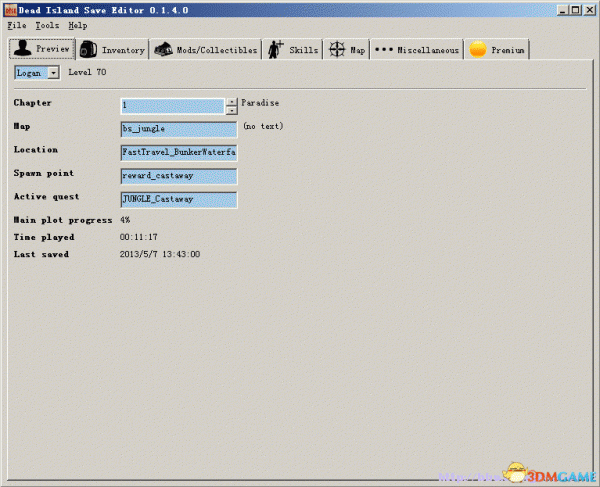Click the Paradise chapter name text

[260, 103]
